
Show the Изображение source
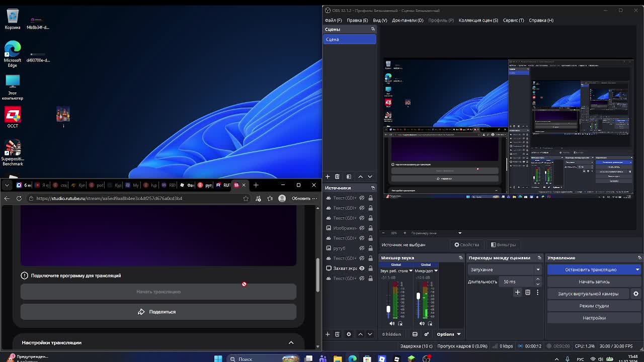(362, 228)
